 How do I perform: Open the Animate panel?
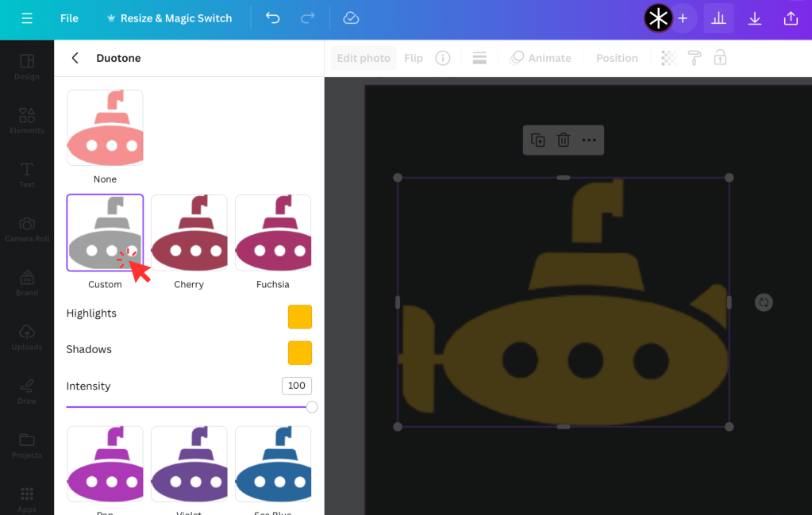(540, 58)
